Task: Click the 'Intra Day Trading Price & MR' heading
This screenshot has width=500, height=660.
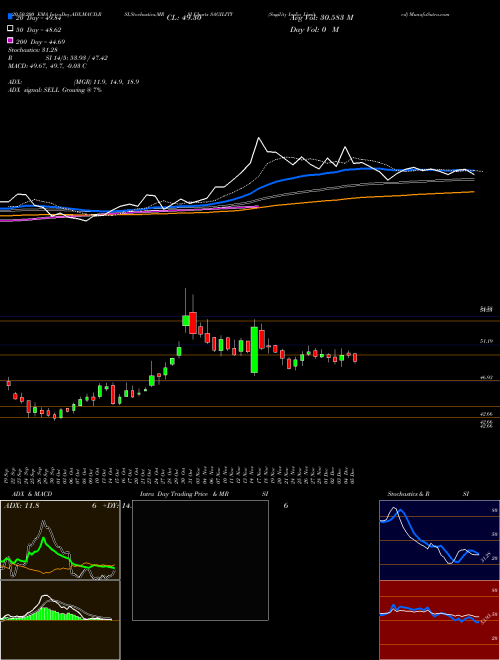Action: [184, 494]
